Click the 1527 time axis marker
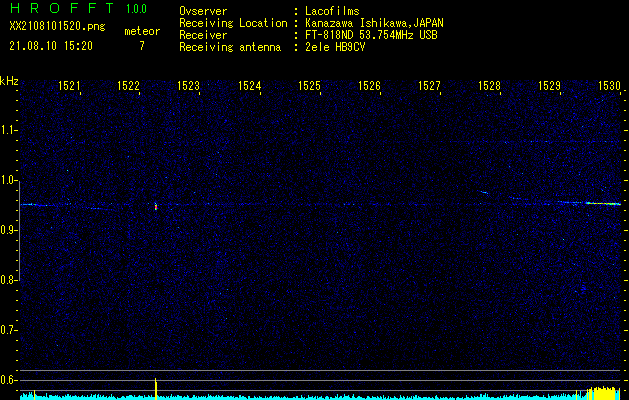 [429, 86]
